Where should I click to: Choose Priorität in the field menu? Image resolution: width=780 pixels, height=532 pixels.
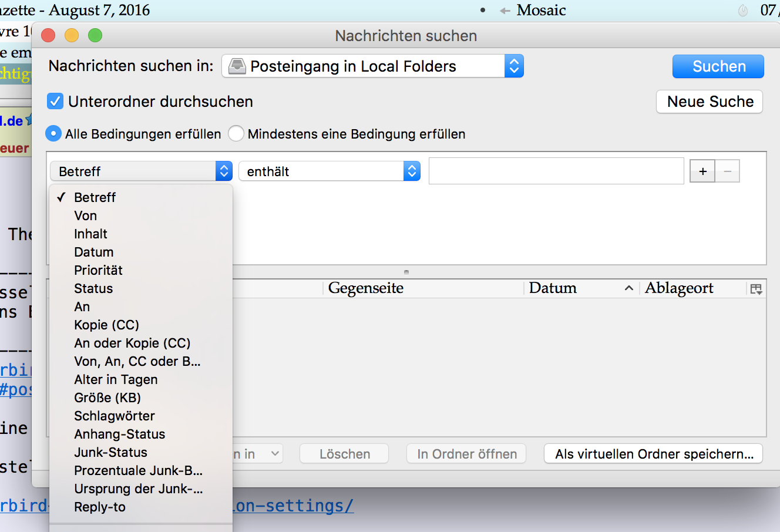tap(141, 270)
